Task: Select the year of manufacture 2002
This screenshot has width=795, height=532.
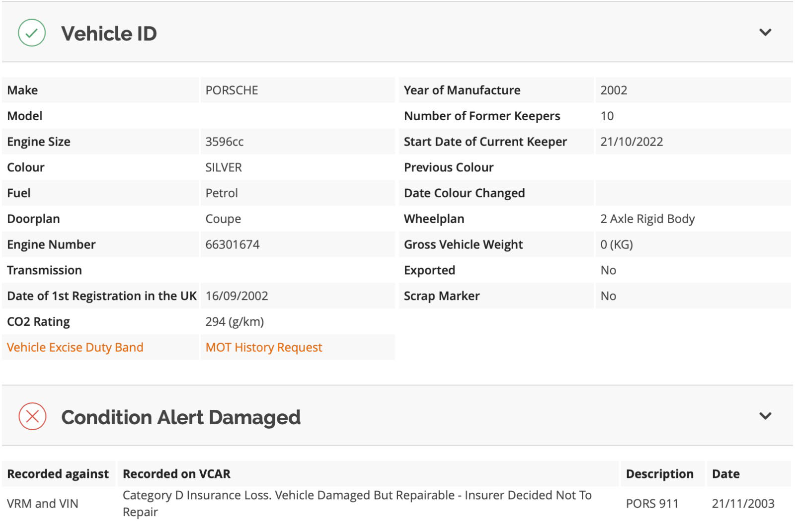Action: pyautogui.click(x=614, y=90)
